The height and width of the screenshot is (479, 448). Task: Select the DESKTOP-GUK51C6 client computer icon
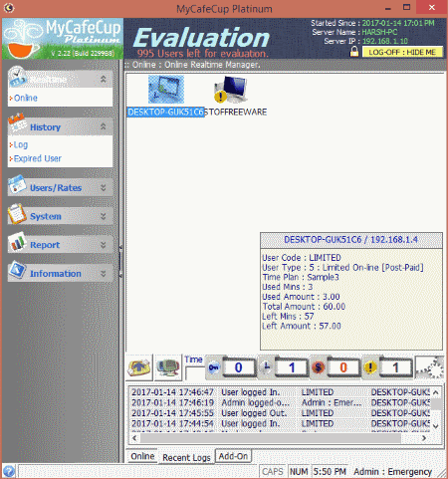coord(166,90)
